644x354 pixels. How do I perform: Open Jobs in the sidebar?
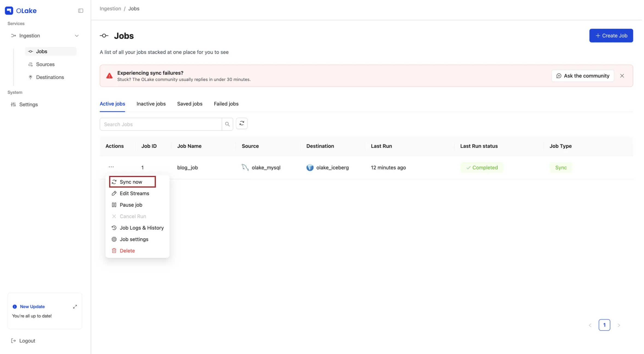pos(51,51)
